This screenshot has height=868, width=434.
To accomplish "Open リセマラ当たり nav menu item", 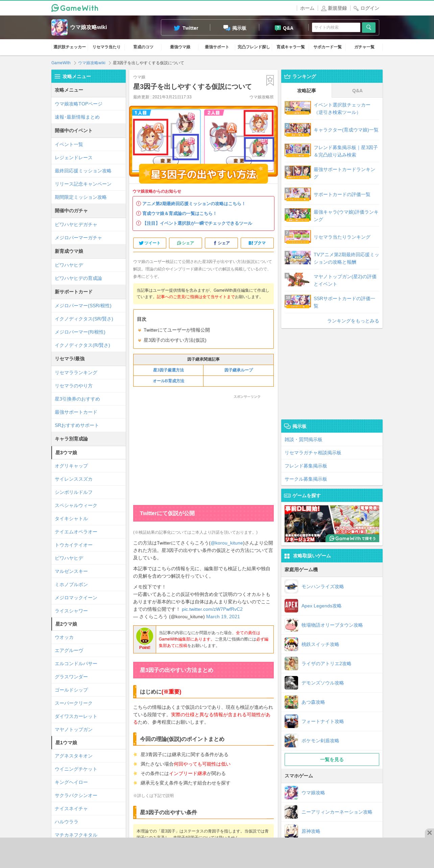I will pyautogui.click(x=106, y=47).
